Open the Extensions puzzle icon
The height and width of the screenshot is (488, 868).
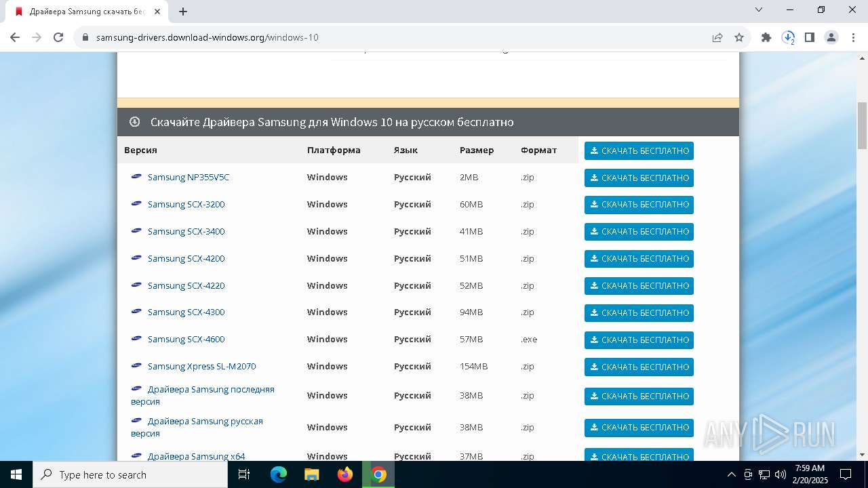766,37
